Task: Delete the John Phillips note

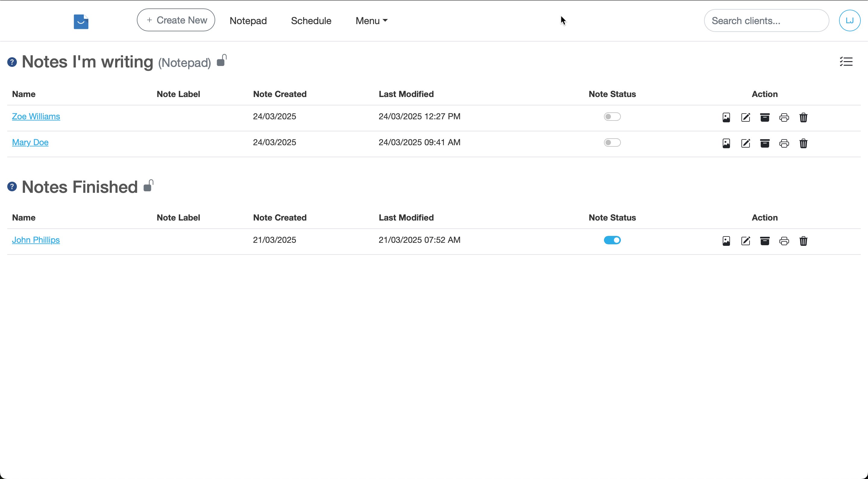Action: click(803, 241)
